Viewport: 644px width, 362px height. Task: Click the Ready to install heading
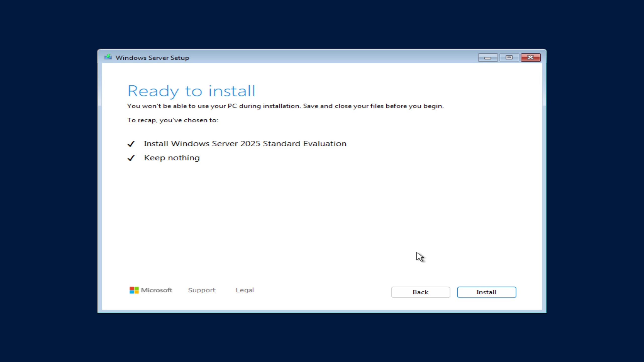coord(192,91)
